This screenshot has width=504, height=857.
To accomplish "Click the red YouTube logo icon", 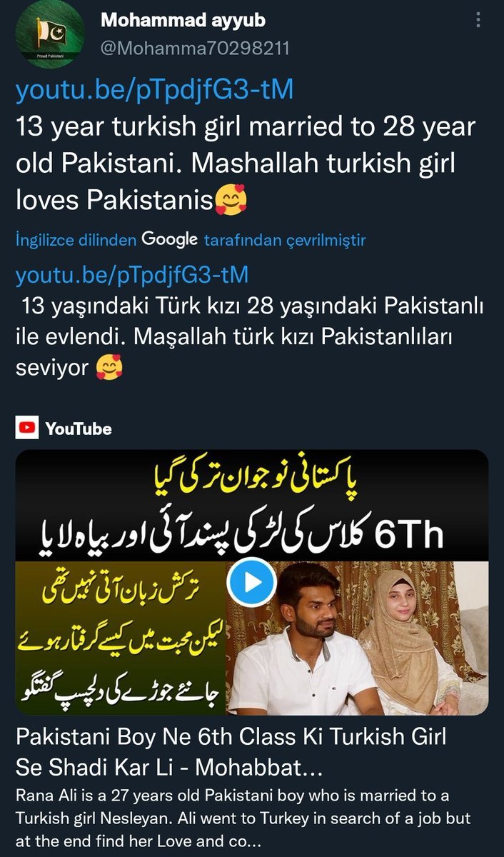I will (27, 429).
